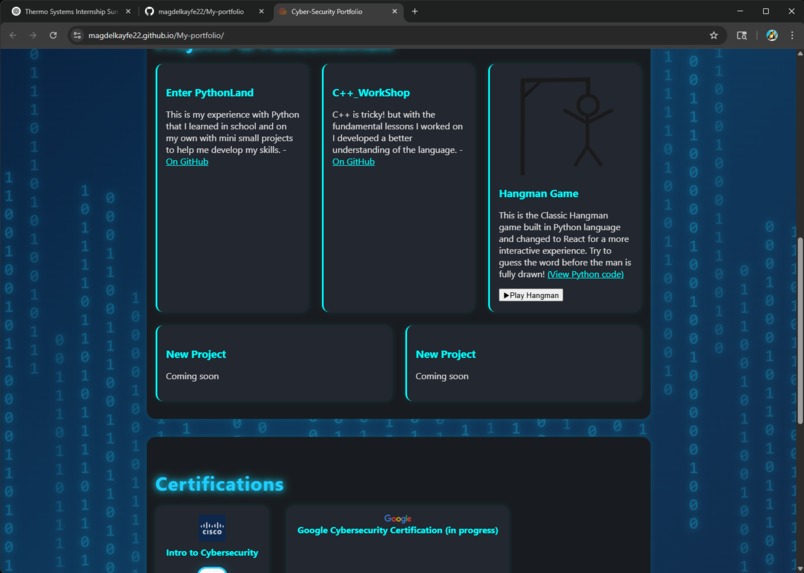Reload the portfolio page
Image resolution: width=804 pixels, height=573 pixels.
point(53,35)
